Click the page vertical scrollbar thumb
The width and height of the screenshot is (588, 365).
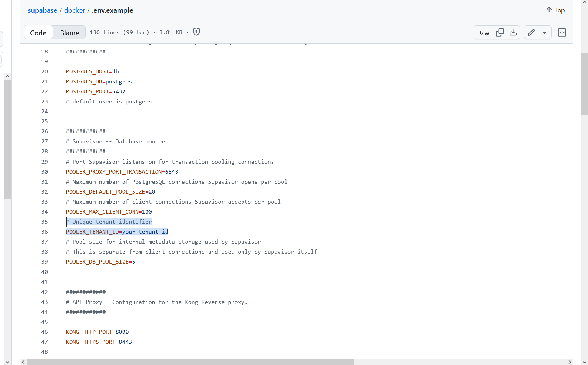pyautogui.click(x=585, y=84)
